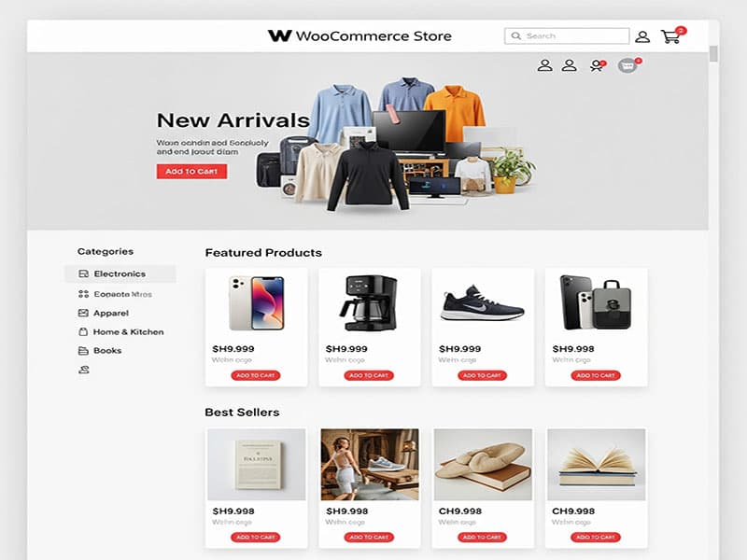The width and height of the screenshot is (747, 560).
Task: Click the Books folder icon
Action: coord(83,351)
